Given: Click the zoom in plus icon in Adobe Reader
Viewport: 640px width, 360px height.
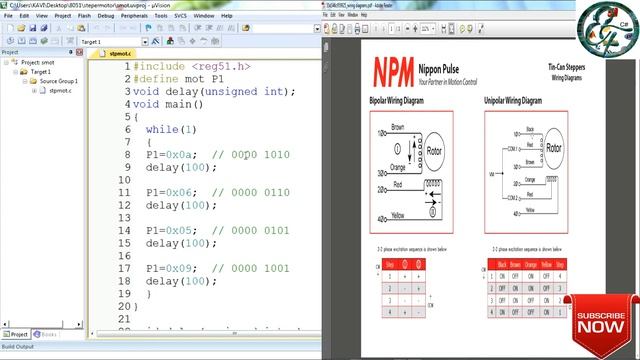Looking at the screenshot, I should (x=416, y=29).
